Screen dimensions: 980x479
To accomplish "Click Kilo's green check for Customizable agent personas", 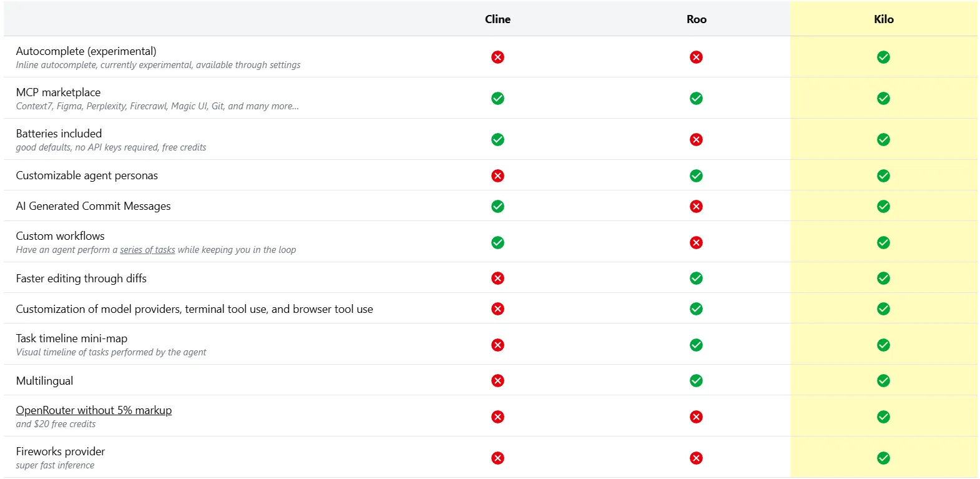I will tap(883, 175).
